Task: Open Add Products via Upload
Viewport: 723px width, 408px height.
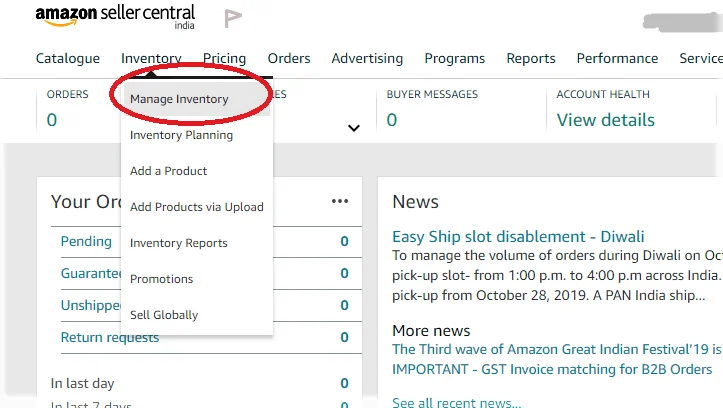Action: pyautogui.click(x=196, y=207)
